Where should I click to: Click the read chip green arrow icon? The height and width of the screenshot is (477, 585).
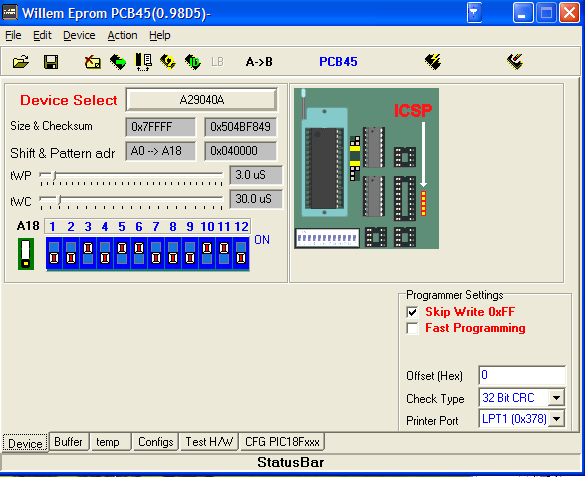coord(118,62)
